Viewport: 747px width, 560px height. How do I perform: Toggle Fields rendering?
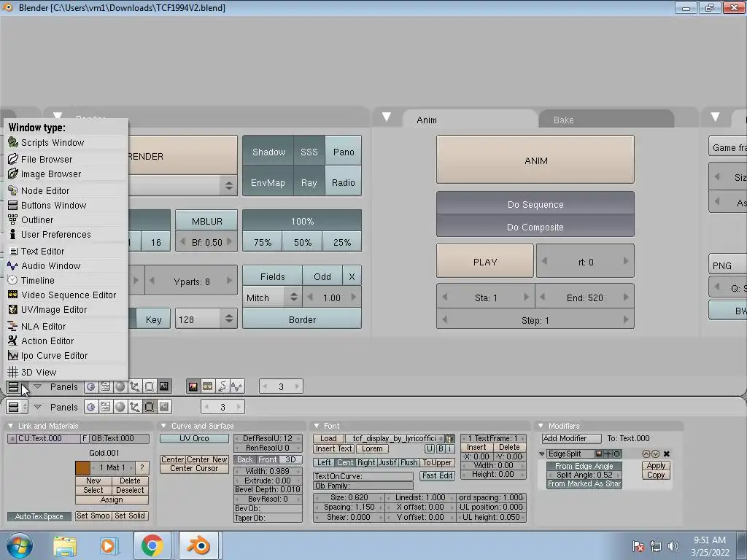(273, 276)
